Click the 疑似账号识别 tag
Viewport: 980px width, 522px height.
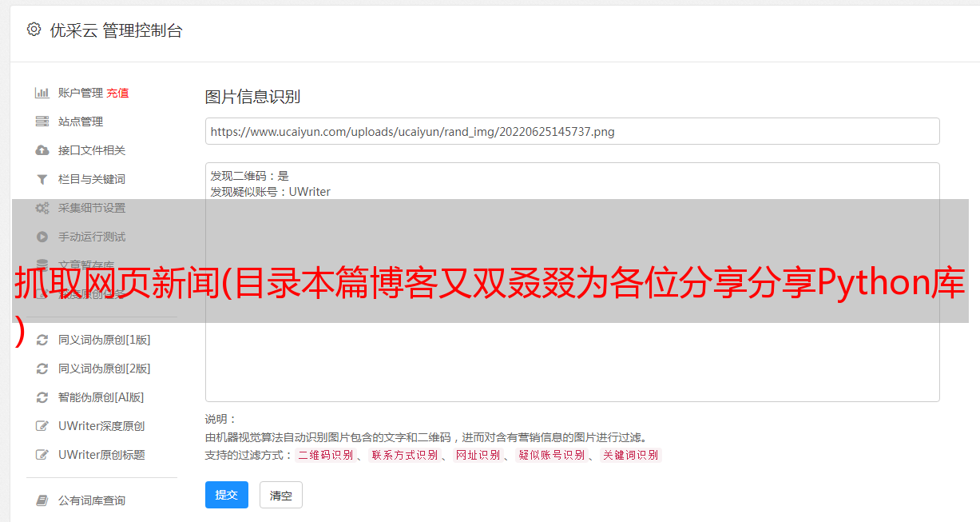pos(551,455)
